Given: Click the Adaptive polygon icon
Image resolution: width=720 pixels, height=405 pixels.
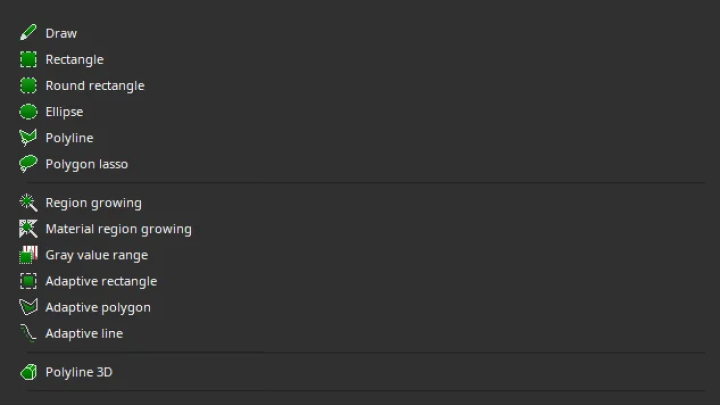Looking at the screenshot, I should [x=28, y=307].
